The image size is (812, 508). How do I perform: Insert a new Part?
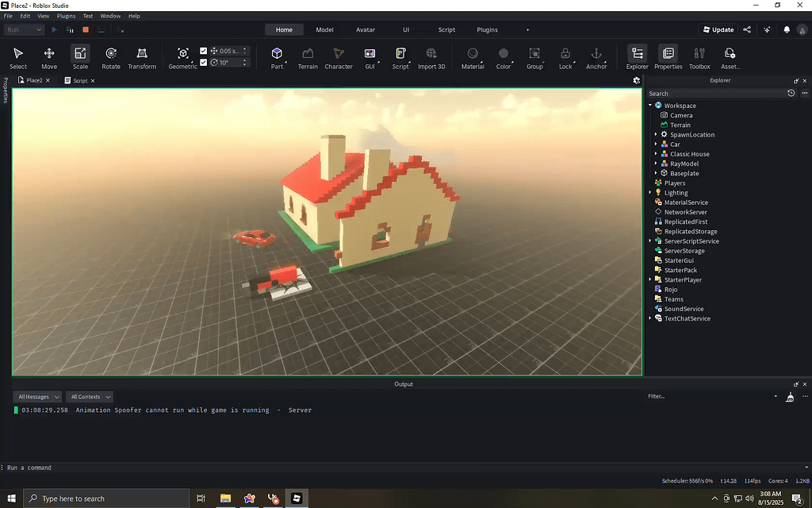pyautogui.click(x=276, y=56)
